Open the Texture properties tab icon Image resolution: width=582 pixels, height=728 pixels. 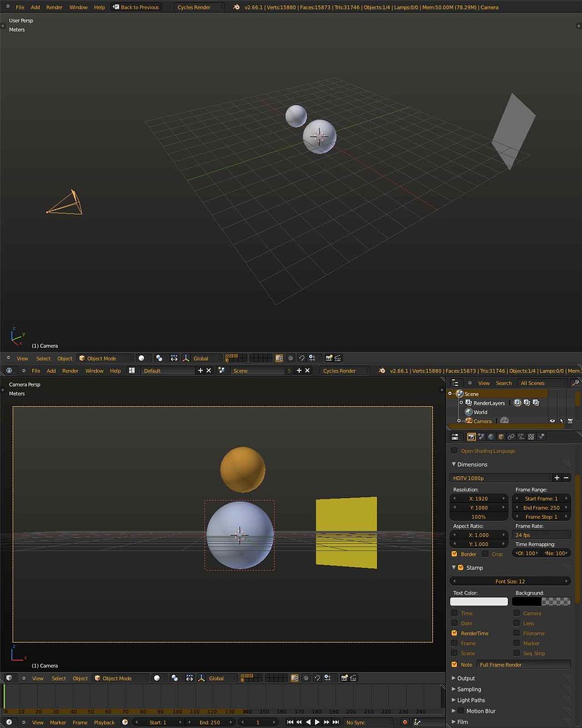[531, 437]
